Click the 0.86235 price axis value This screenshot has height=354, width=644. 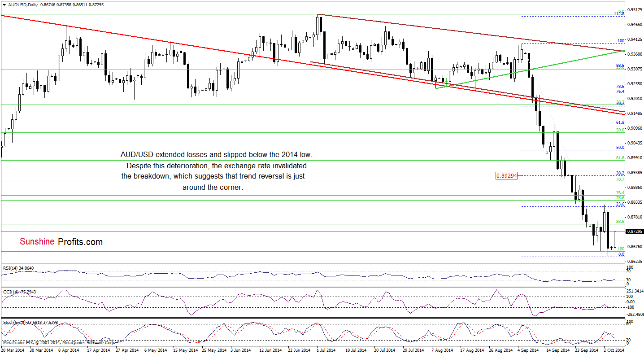[x=634, y=262]
